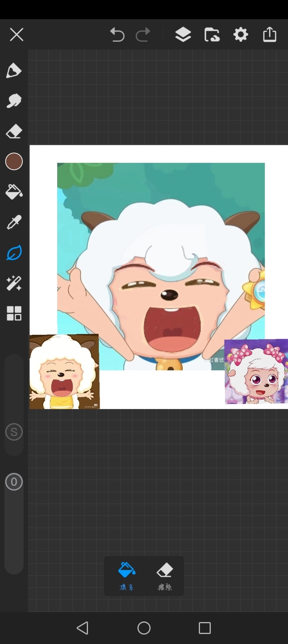Select the paint bucket fill tool
This screenshot has height=644, width=288.
(x=14, y=192)
